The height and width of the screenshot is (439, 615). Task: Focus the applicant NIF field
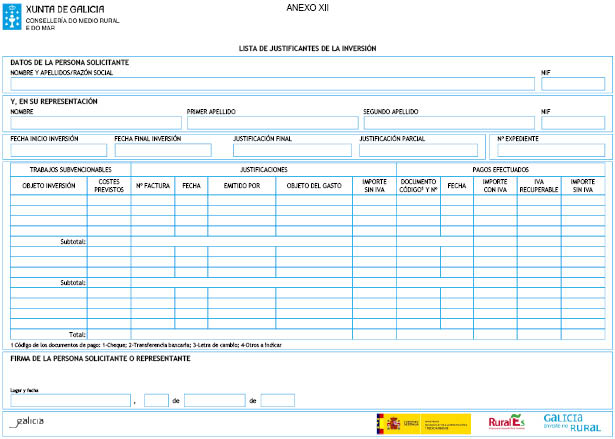572,84
